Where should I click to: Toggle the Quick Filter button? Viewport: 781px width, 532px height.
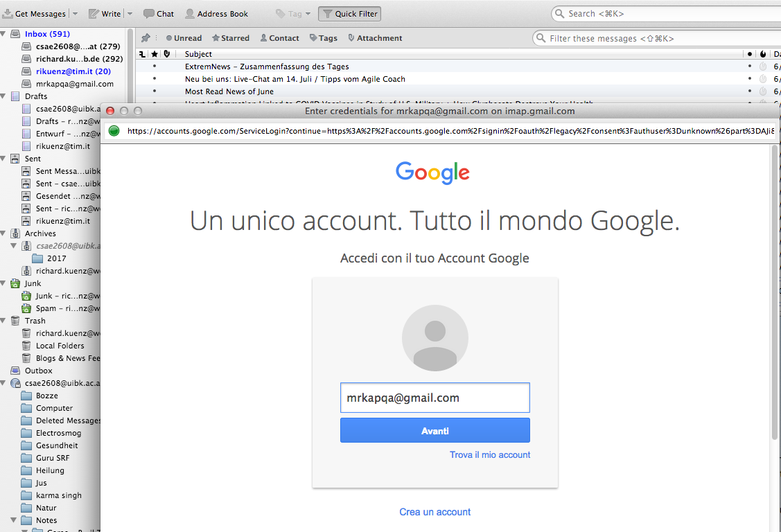350,13
